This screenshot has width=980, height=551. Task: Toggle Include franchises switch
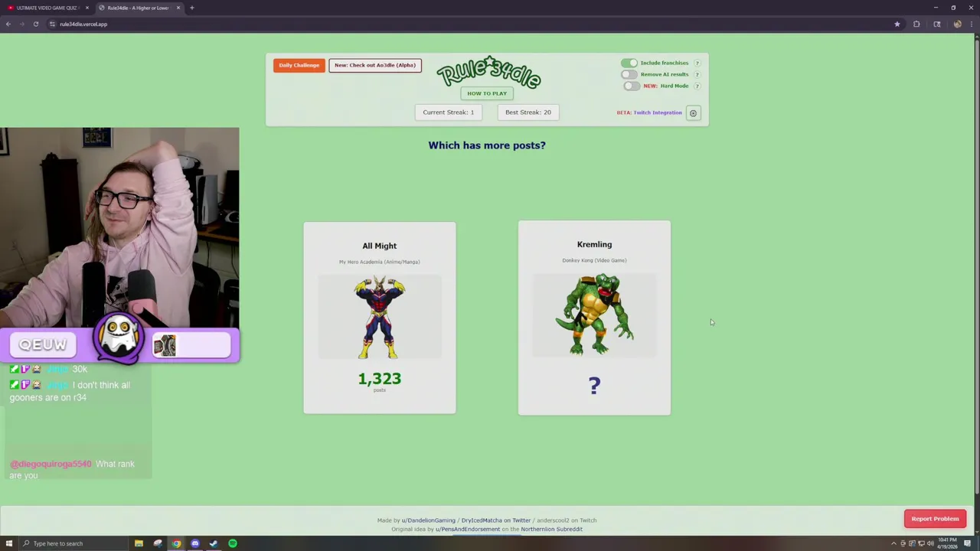click(x=629, y=63)
